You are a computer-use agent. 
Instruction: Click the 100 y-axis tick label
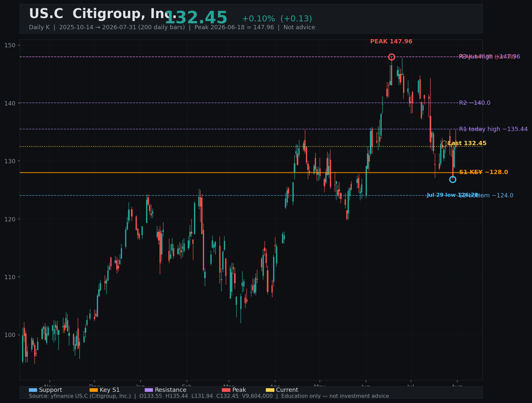pos(11,335)
